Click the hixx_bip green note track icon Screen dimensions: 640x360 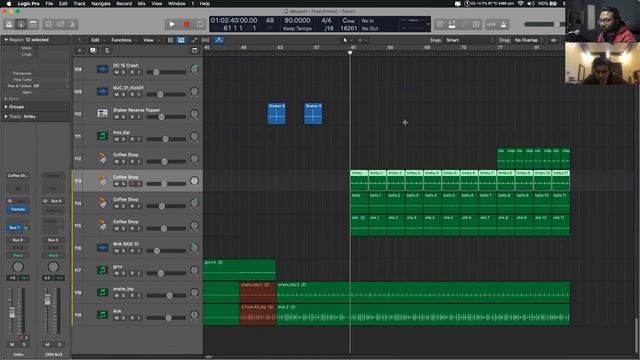pyautogui.click(x=102, y=136)
